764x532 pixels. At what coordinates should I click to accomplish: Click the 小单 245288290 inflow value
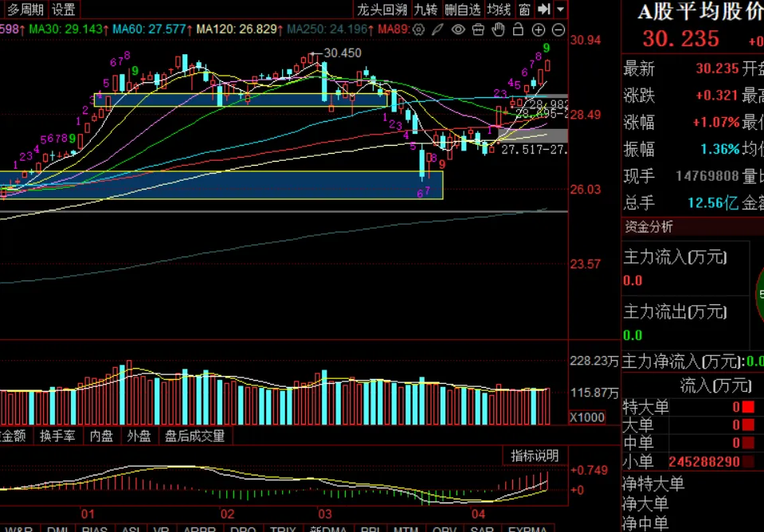tap(704, 462)
